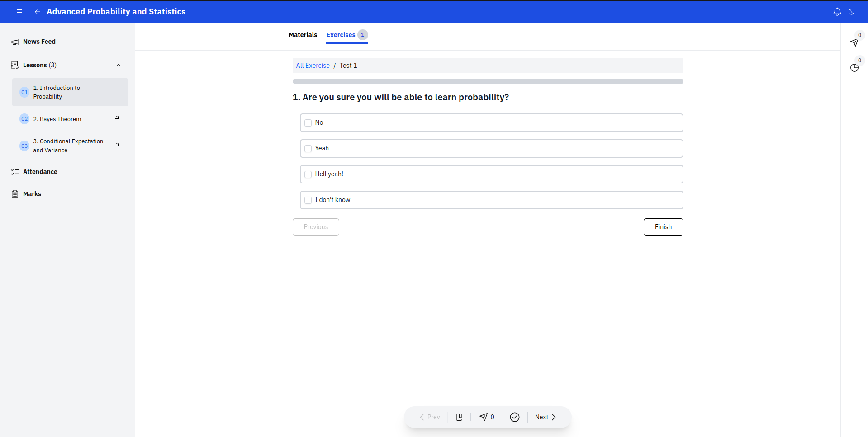Viewport: 868px width, 437px height.
Task: Open the clock panel on the right edge
Action: (x=854, y=68)
